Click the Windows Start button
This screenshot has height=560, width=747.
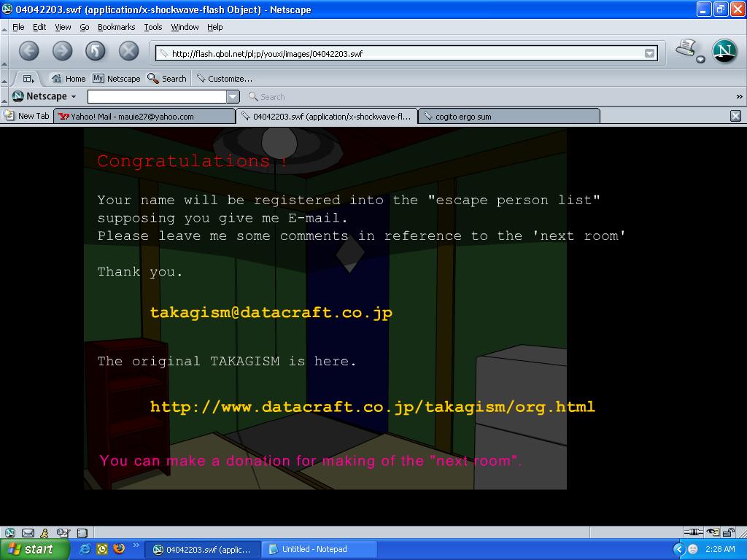(35, 549)
